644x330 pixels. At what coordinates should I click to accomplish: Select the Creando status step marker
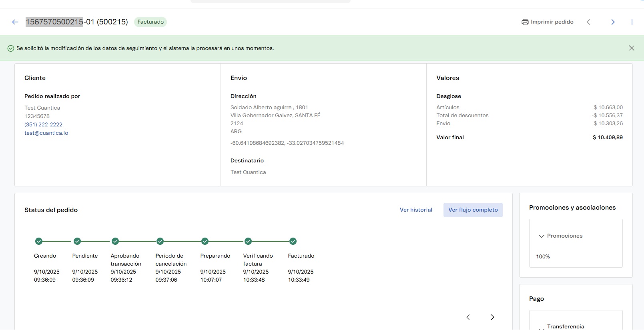(x=39, y=241)
